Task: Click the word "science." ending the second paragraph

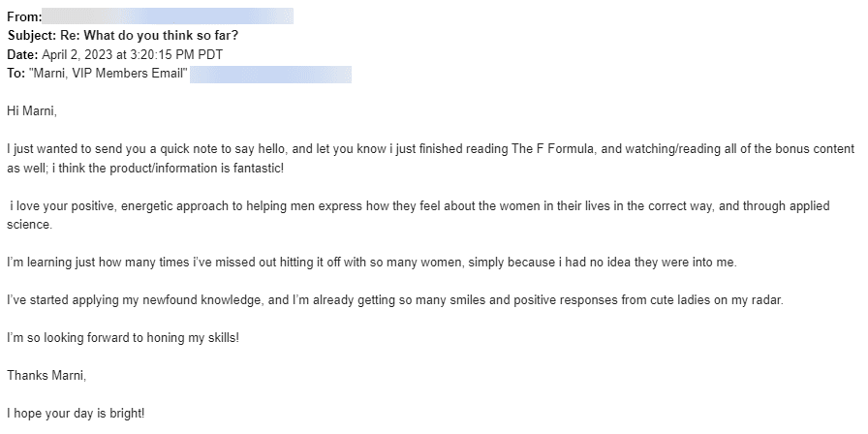Action: pos(29,225)
